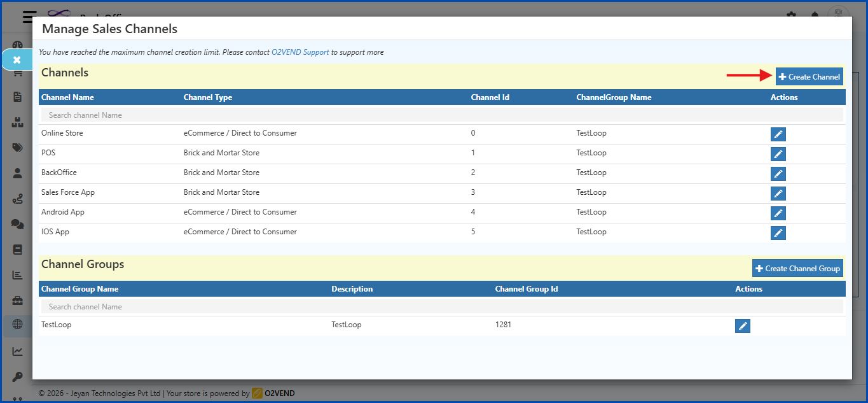The image size is (868, 403).
Task: Open the analytics line chart sidebar icon
Action: point(17,351)
